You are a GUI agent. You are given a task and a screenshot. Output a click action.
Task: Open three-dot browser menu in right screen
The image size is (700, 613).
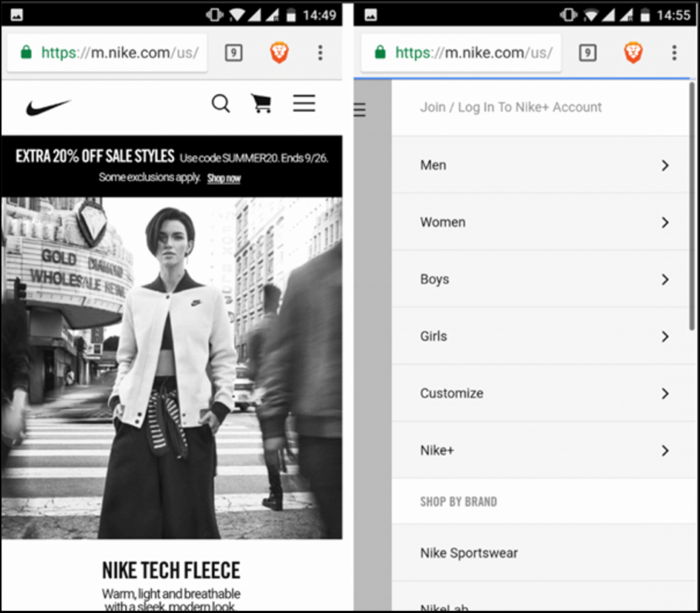tap(674, 53)
